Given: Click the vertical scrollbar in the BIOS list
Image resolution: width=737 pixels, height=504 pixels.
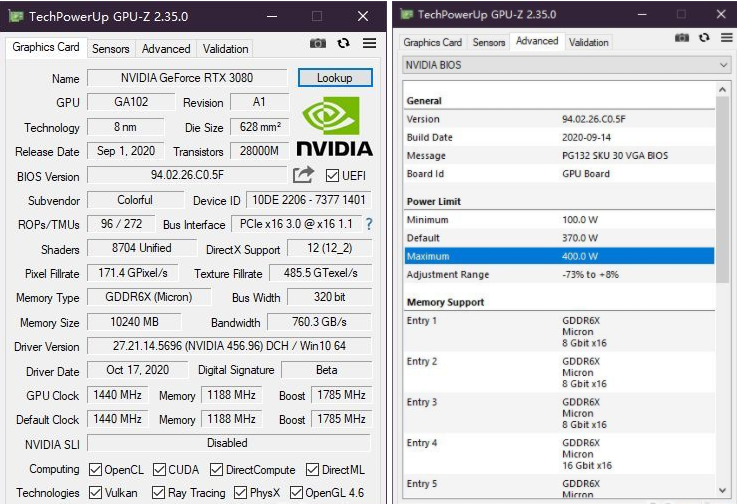Looking at the screenshot, I should pos(723,190).
